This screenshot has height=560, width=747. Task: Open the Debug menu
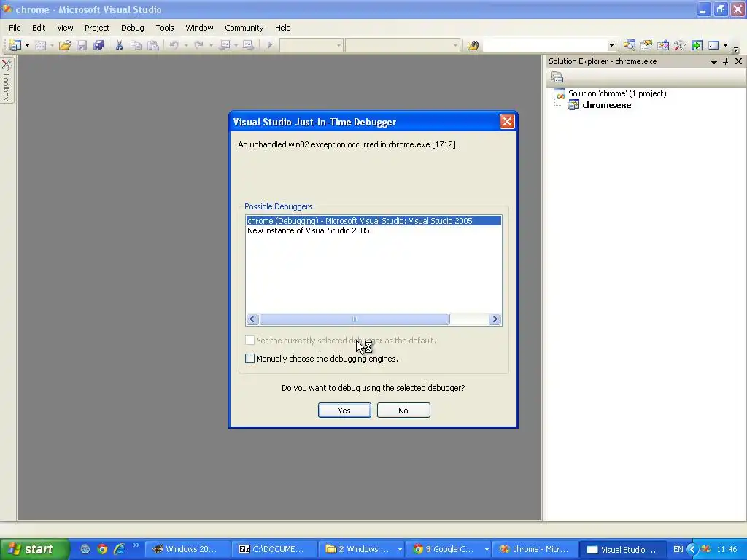coord(133,28)
